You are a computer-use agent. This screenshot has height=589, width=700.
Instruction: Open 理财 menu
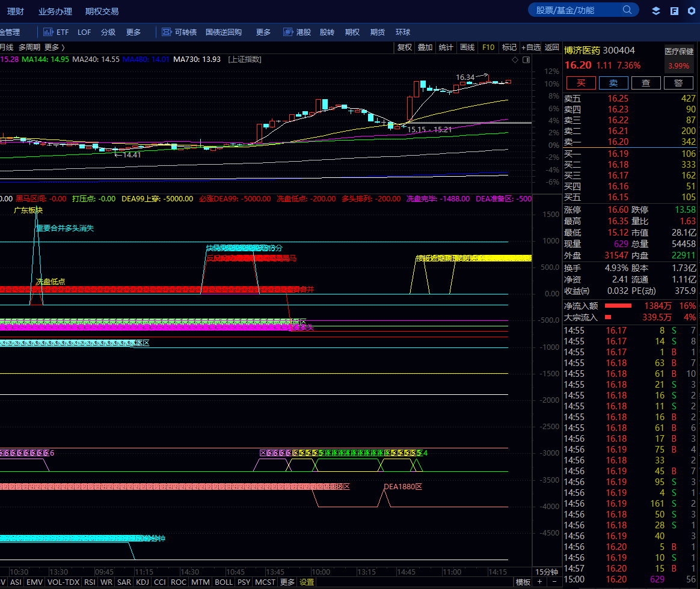tap(16, 11)
